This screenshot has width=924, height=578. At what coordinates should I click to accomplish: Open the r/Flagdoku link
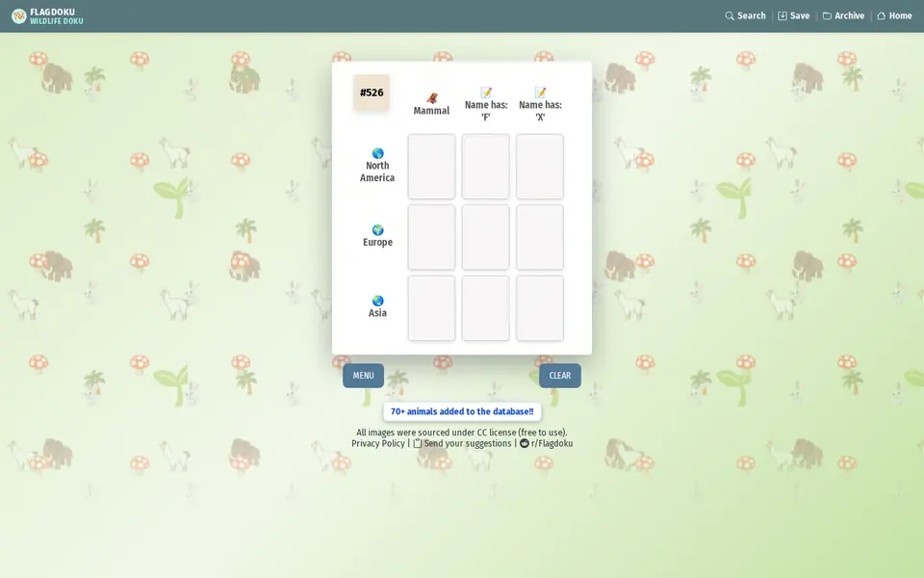coord(552,443)
